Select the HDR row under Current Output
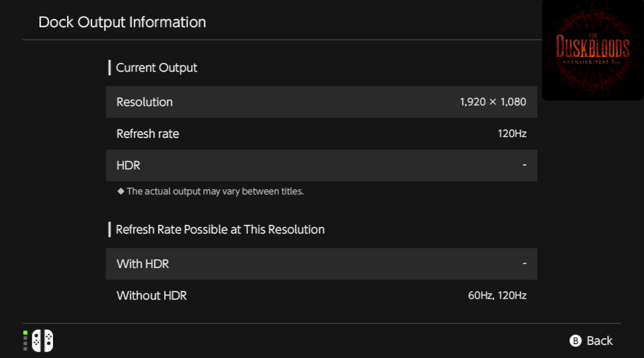This screenshot has height=358, width=644. coord(321,165)
